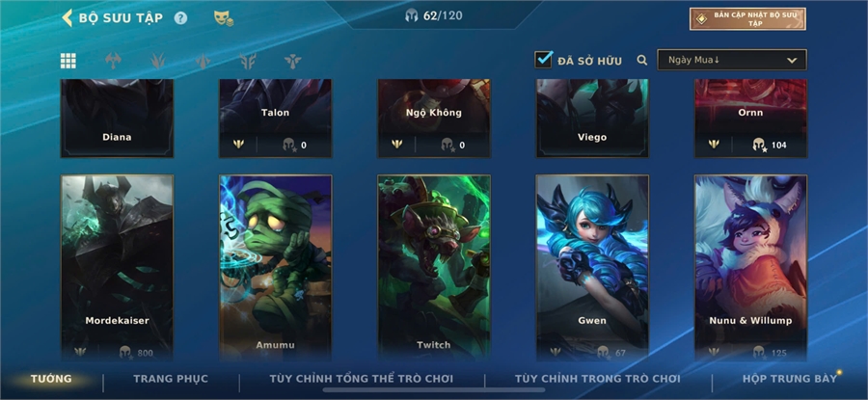Screen dimensions: 868x400
Task: Open the Hộp Trưng Bày tab
Action: [789, 379]
